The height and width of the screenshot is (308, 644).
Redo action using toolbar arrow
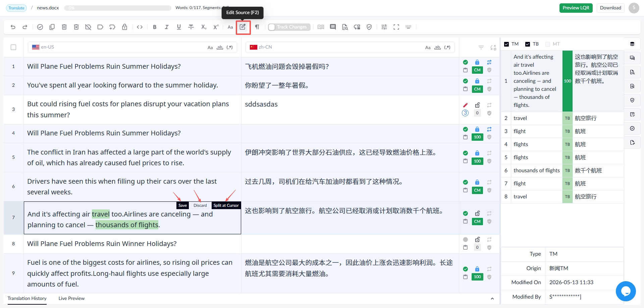point(25,27)
